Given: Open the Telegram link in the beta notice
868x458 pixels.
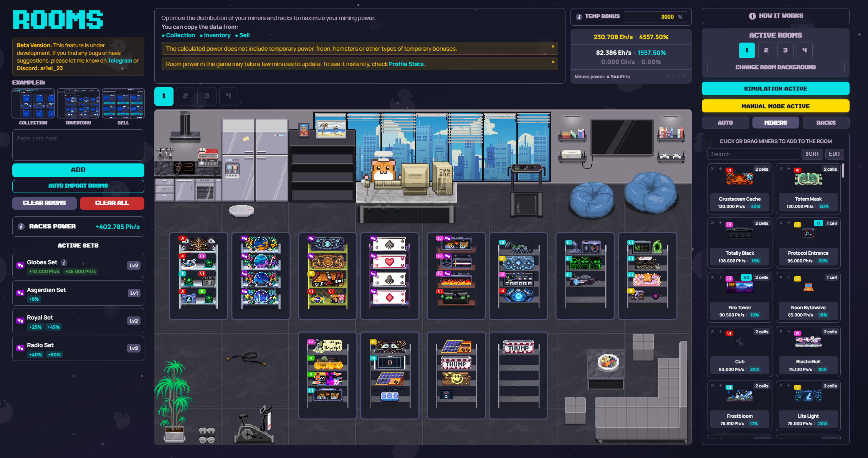Looking at the screenshot, I should pyautogui.click(x=120, y=61).
